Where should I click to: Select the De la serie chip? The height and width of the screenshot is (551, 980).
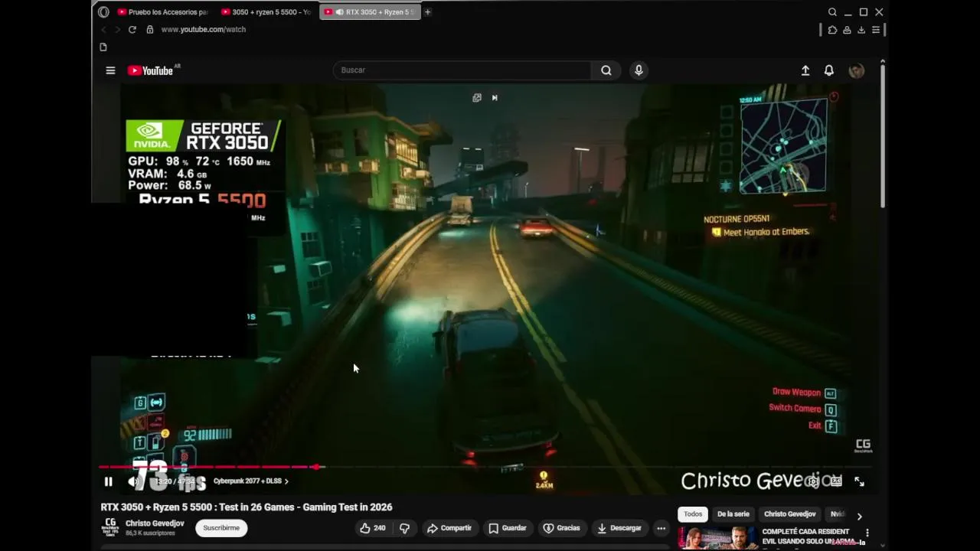click(733, 514)
